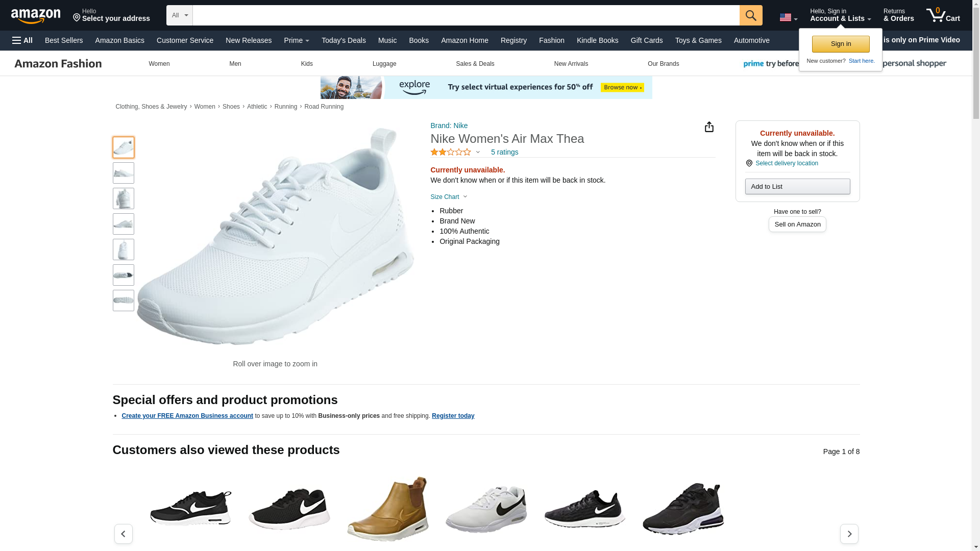Click the carousel previous arrow
Screen dimensions: 980x551
123,534
